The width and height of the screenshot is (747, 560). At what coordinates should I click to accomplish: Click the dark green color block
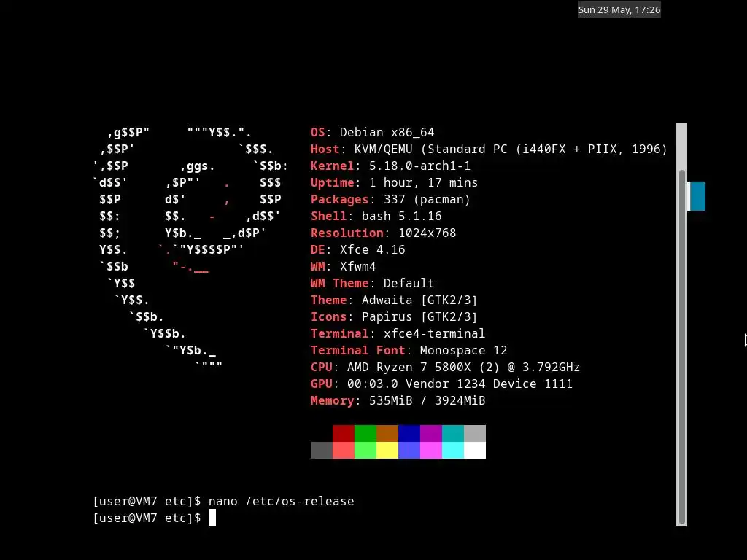click(365, 433)
